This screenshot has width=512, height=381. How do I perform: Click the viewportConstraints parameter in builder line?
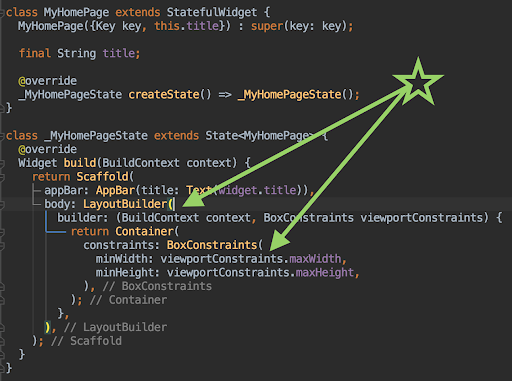pyautogui.click(x=421, y=218)
